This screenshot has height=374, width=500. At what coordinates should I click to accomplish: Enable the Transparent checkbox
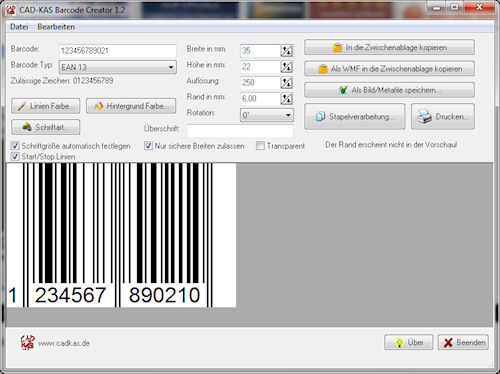coord(260,146)
